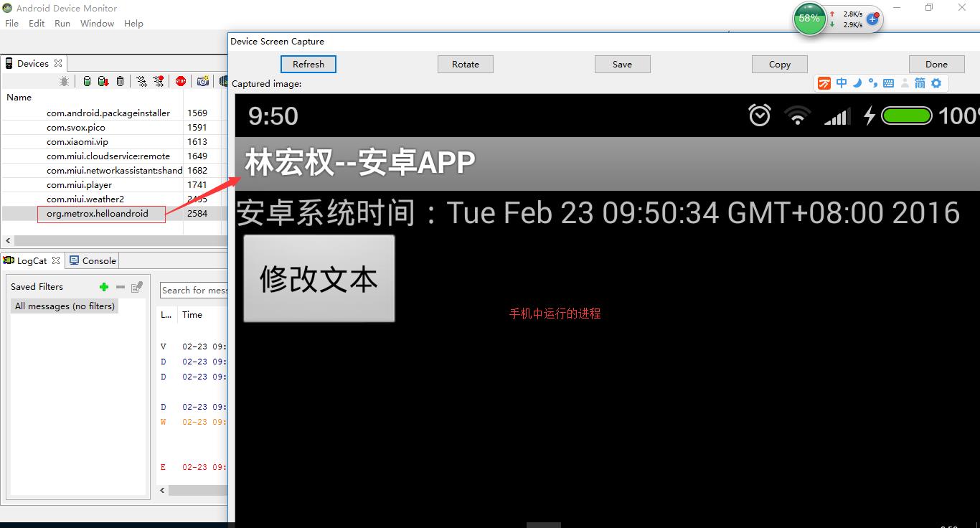The image size is (980, 528).
Task: Click the 修改文本 button in captured image
Action: (319, 278)
